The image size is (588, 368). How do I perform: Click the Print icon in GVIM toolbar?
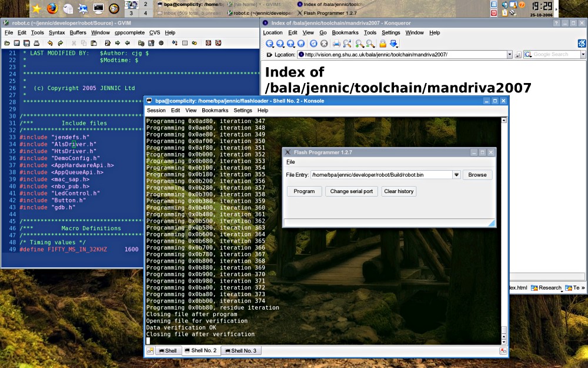(36, 43)
